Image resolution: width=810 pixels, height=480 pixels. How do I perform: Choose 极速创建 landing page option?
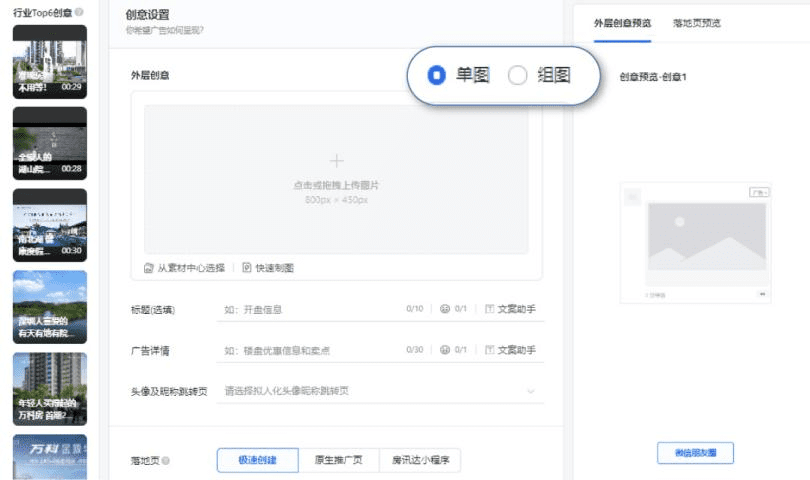[258, 460]
